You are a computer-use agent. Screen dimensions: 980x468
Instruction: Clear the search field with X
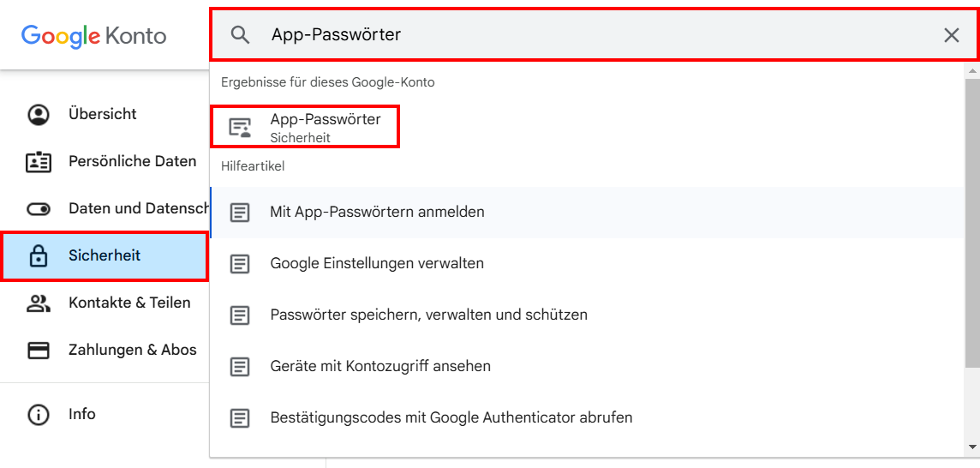click(951, 35)
